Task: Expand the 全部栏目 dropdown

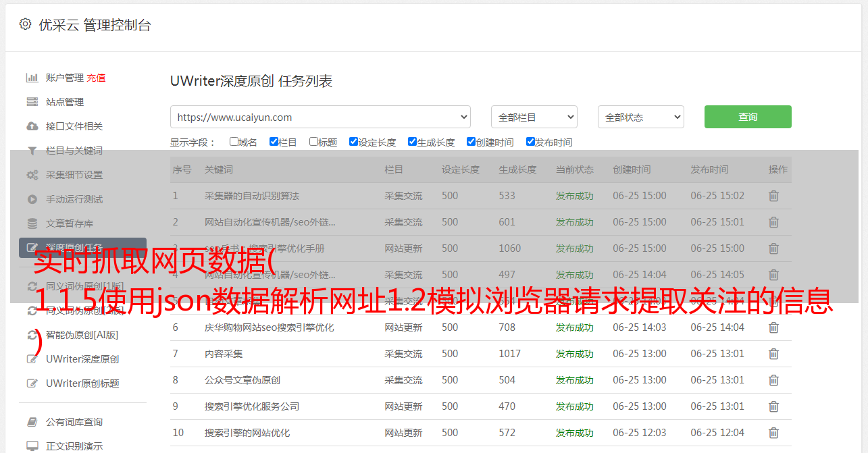Action: 534,117
